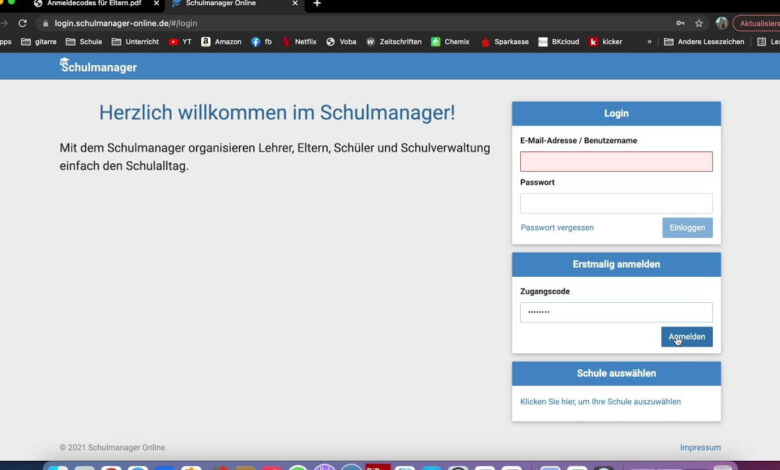This screenshot has width=780, height=470.
Task: Click the padlock icon in address bar
Action: (x=46, y=23)
